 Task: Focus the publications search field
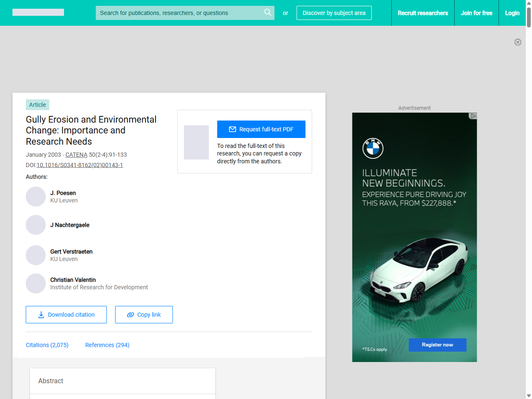[179, 13]
